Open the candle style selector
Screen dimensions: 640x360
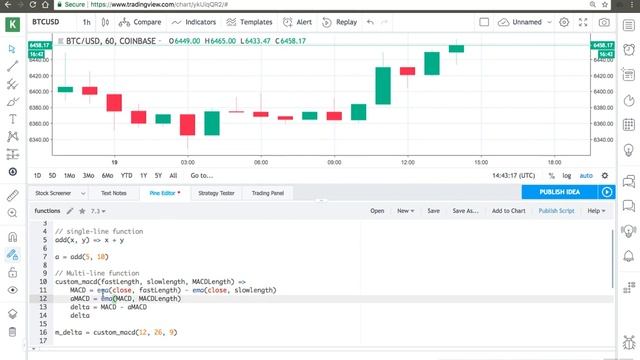pos(105,22)
